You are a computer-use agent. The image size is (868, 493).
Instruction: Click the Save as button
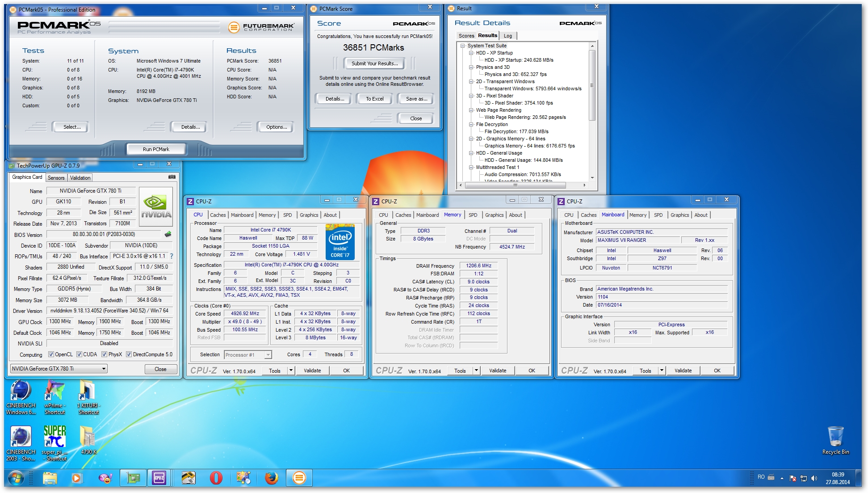416,99
